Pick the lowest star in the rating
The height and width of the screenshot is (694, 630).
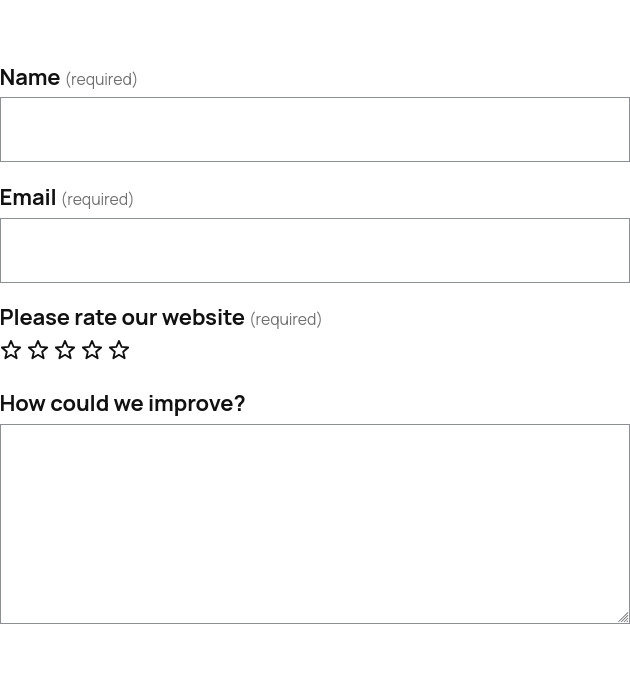pyautogui.click(x=11, y=350)
